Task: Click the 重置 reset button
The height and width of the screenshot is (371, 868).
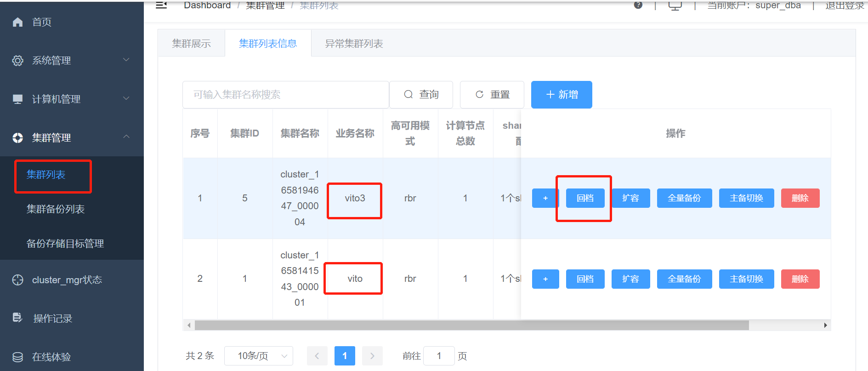Action: coord(492,95)
